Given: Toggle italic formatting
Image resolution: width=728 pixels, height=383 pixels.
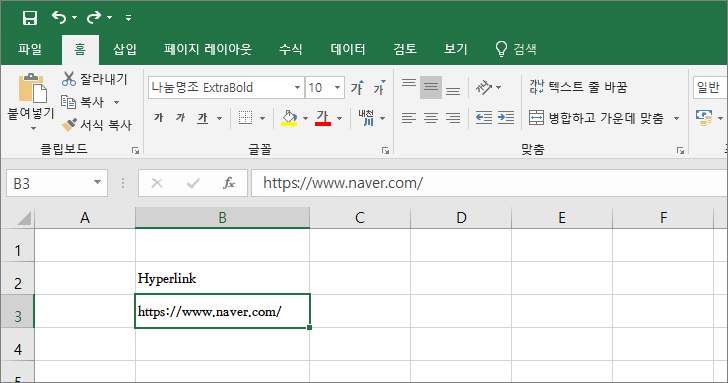Looking at the screenshot, I should tap(181, 118).
